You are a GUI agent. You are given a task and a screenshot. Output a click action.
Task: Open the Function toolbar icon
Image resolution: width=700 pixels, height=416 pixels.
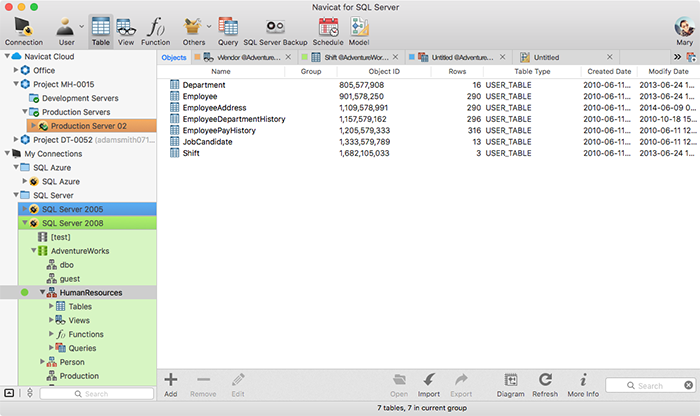click(155, 31)
